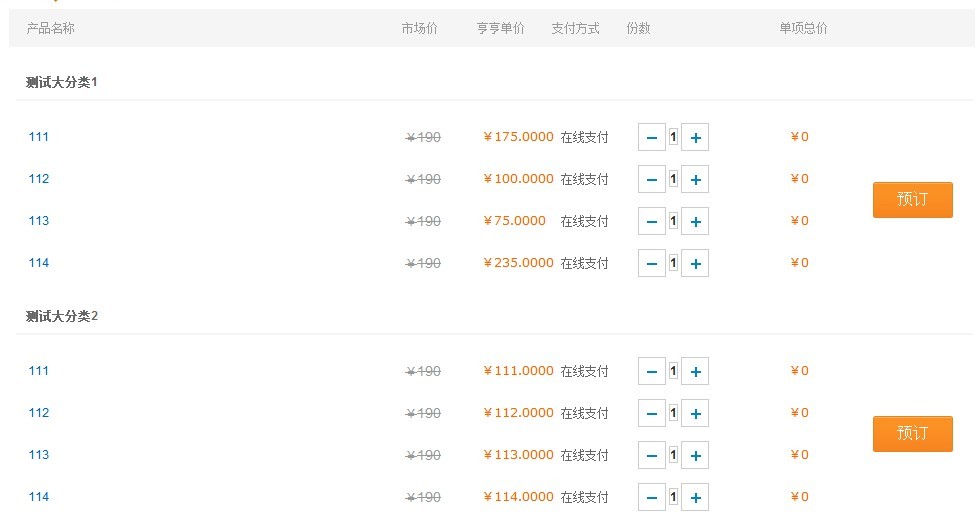This screenshot has width=980, height=517.
Task: Open product 112 priced ¥112.0000
Action: click(39, 413)
